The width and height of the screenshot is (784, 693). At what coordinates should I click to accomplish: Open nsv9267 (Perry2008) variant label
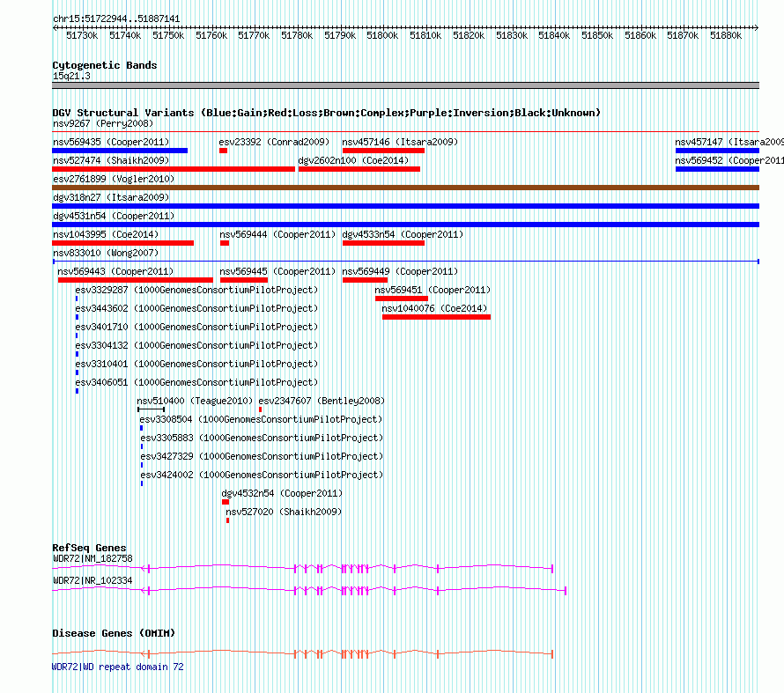pyautogui.click(x=103, y=123)
